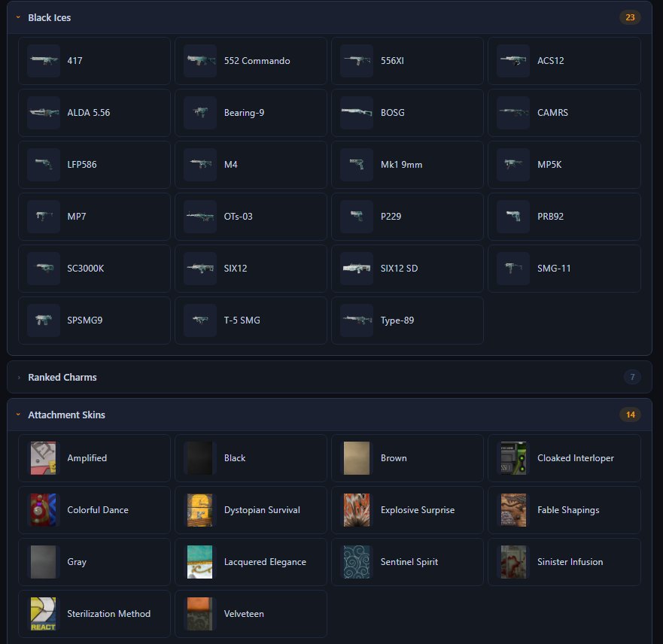This screenshot has height=644, width=663.
Task: Collapse the Attachment Skins section chevron
Action: pyautogui.click(x=18, y=415)
